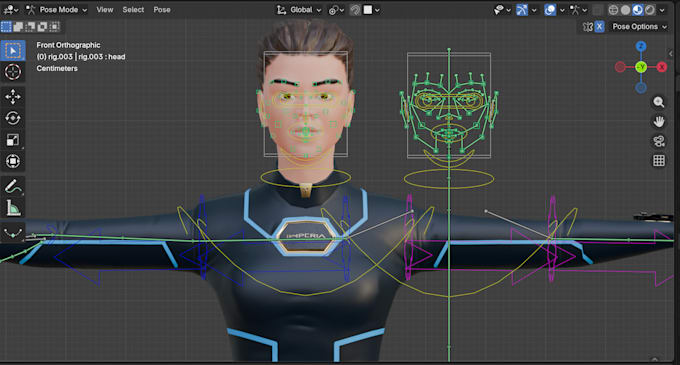The image size is (680, 365).
Task: Click the Z axis on navigation gizmo
Action: [641, 46]
